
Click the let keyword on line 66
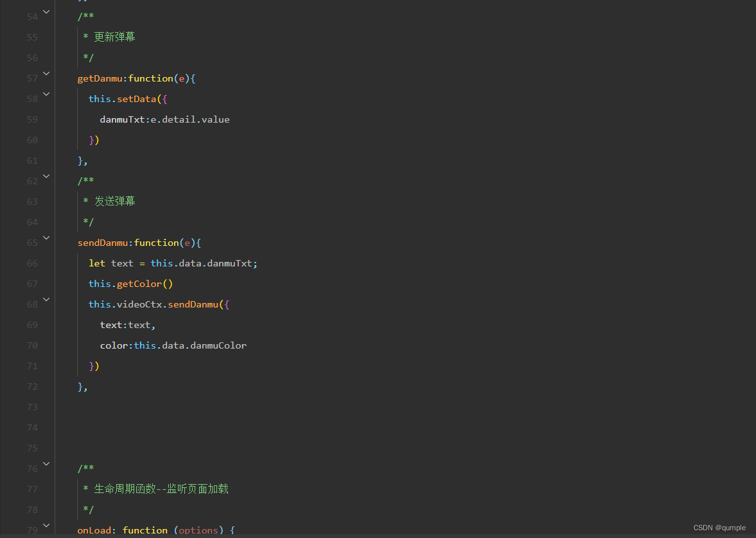[x=97, y=263]
